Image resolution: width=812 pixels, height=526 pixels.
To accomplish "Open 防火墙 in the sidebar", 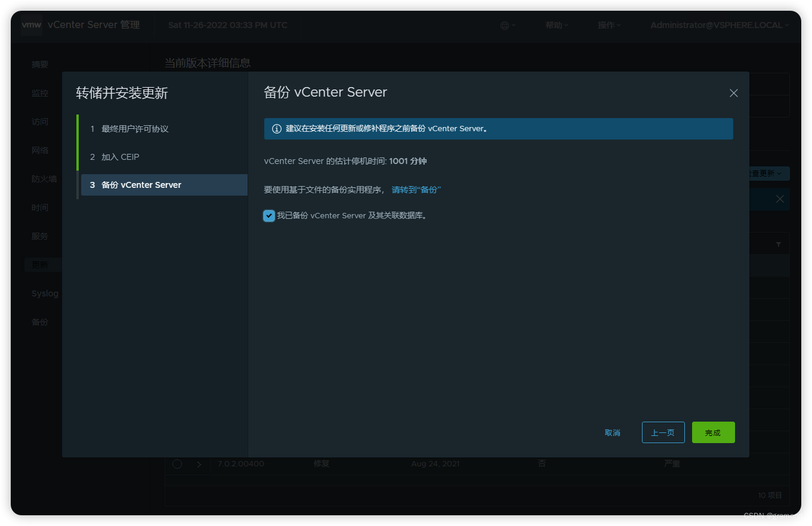I will tap(44, 179).
